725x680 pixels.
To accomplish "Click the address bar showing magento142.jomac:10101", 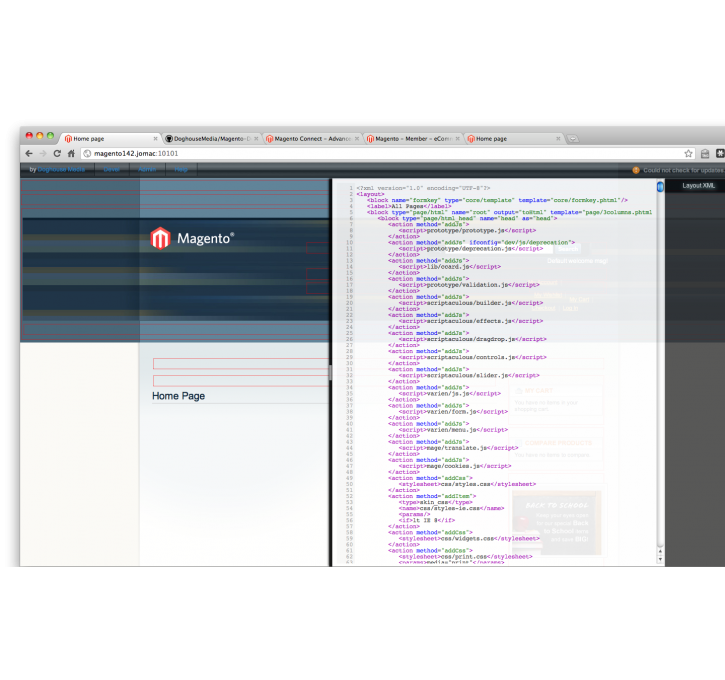I will click(388, 153).
